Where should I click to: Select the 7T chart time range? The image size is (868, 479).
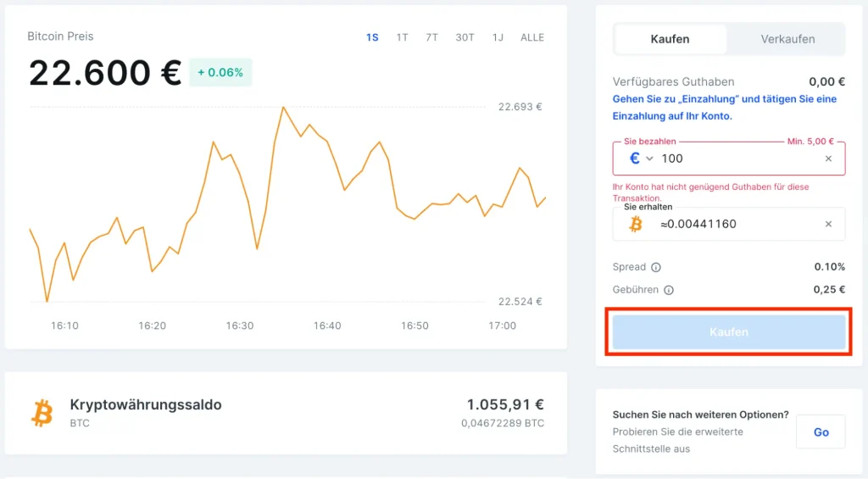pos(431,37)
